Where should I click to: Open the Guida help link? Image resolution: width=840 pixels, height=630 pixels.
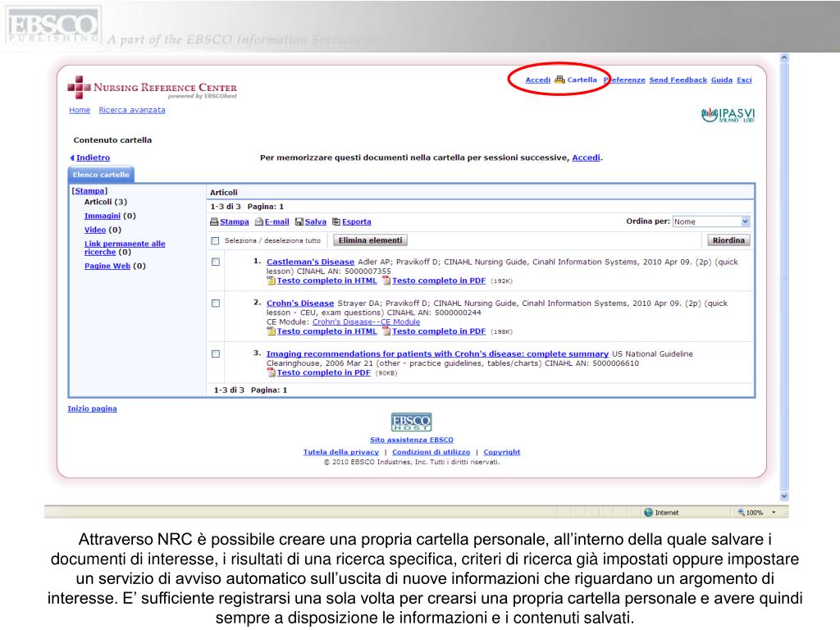point(722,80)
